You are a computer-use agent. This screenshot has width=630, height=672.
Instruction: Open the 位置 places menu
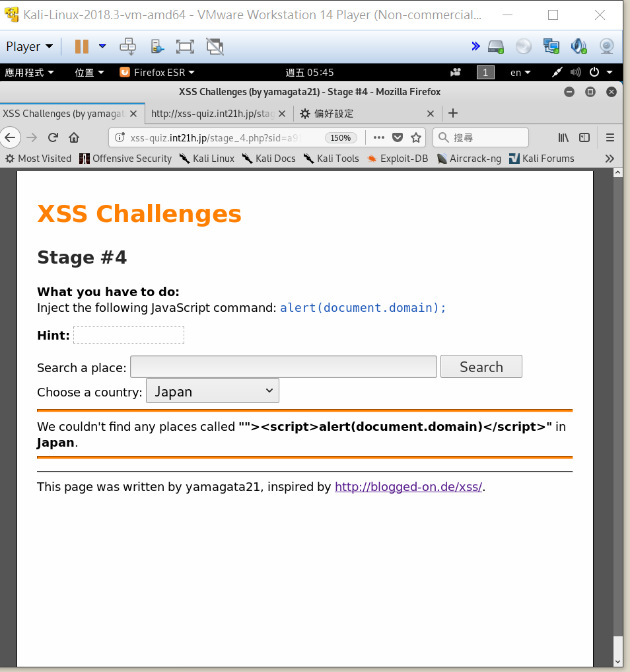pos(89,73)
